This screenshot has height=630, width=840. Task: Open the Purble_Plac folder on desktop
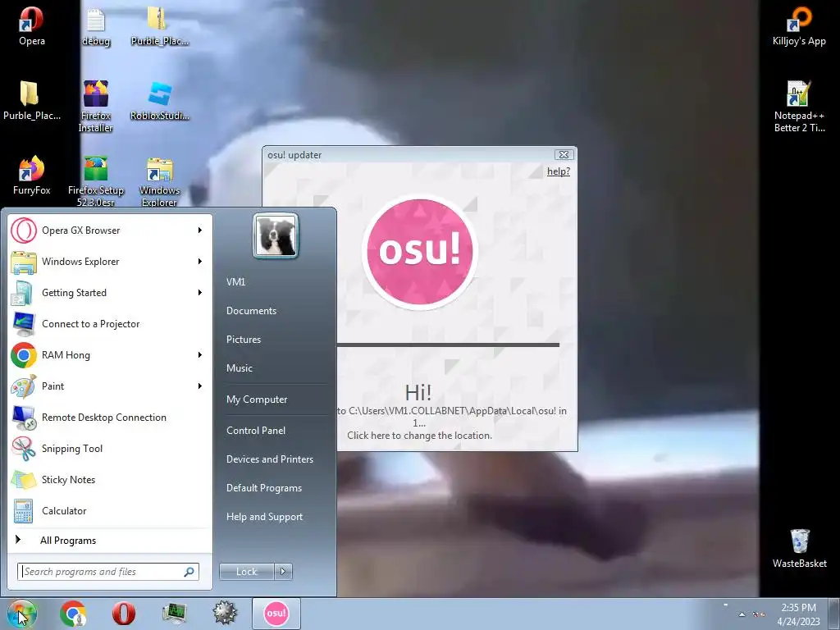tap(32, 100)
